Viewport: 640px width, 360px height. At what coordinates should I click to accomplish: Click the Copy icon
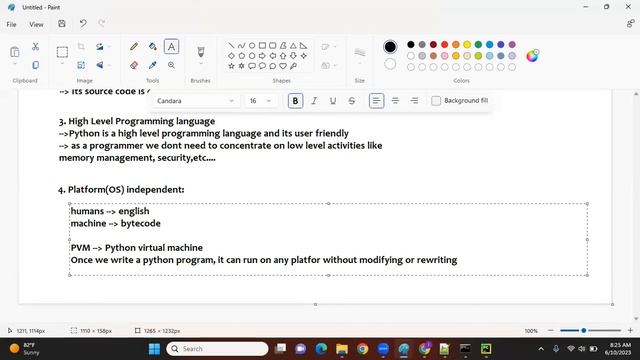coord(36,65)
